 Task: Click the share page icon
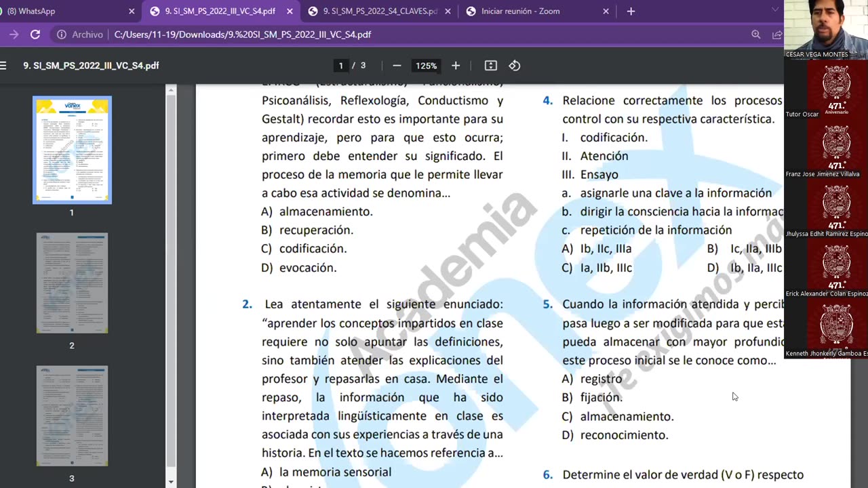point(777,35)
